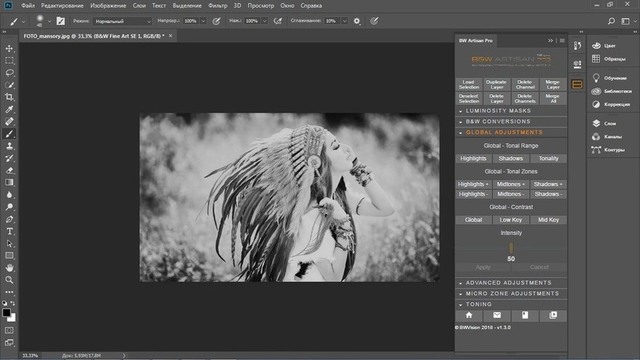Select the Zoom tool

click(9, 280)
